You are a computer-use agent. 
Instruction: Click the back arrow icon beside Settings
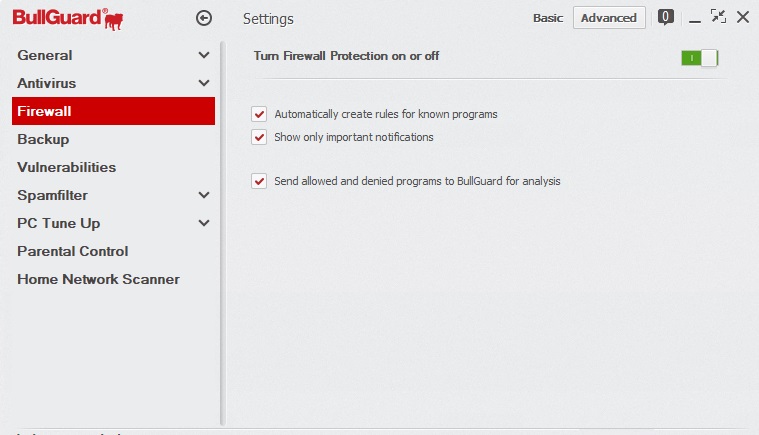[x=205, y=18]
